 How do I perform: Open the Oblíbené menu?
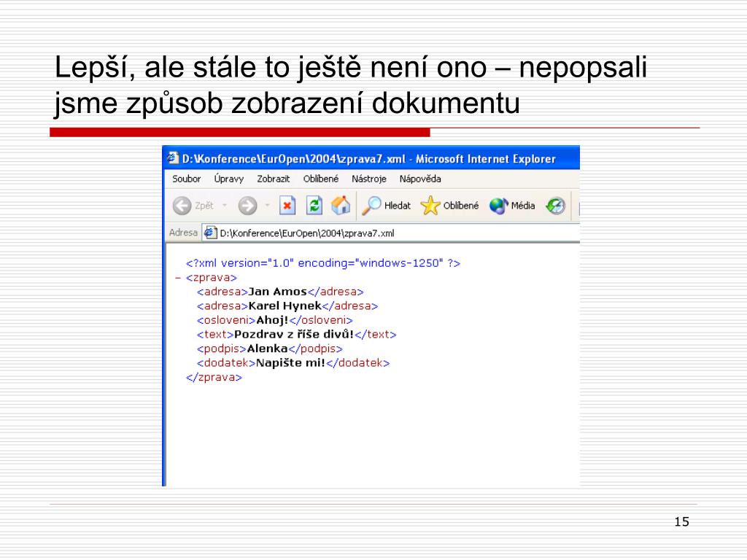pyautogui.click(x=321, y=179)
